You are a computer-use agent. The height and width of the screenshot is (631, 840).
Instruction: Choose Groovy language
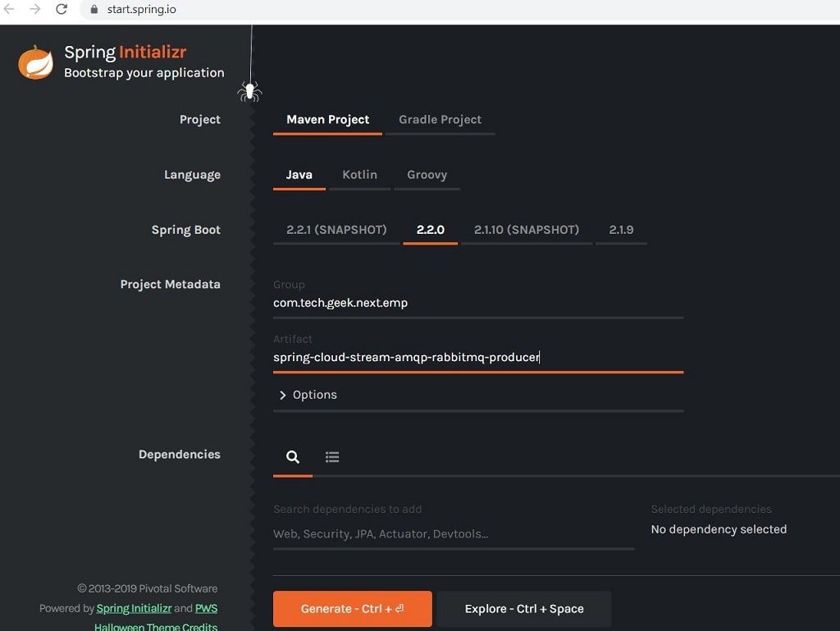pos(427,175)
